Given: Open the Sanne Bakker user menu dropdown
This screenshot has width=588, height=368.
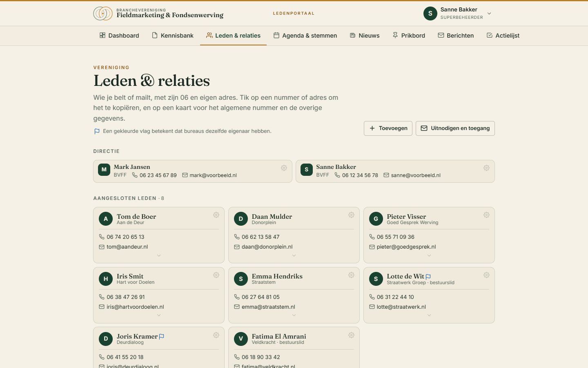Looking at the screenshot, I should [457, 13].
